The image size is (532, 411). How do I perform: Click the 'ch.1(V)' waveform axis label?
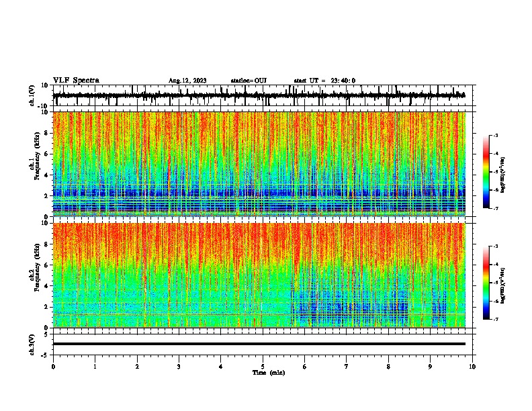click(32, 95)
